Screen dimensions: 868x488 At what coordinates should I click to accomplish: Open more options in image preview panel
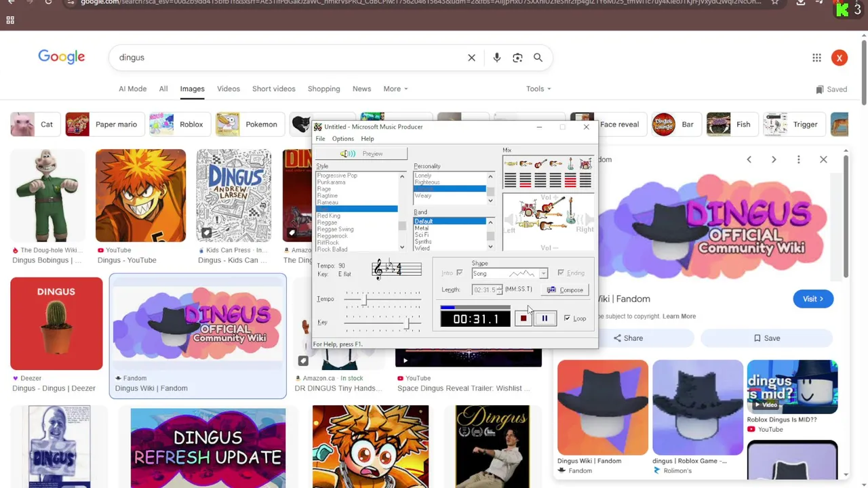pos(798,159)
